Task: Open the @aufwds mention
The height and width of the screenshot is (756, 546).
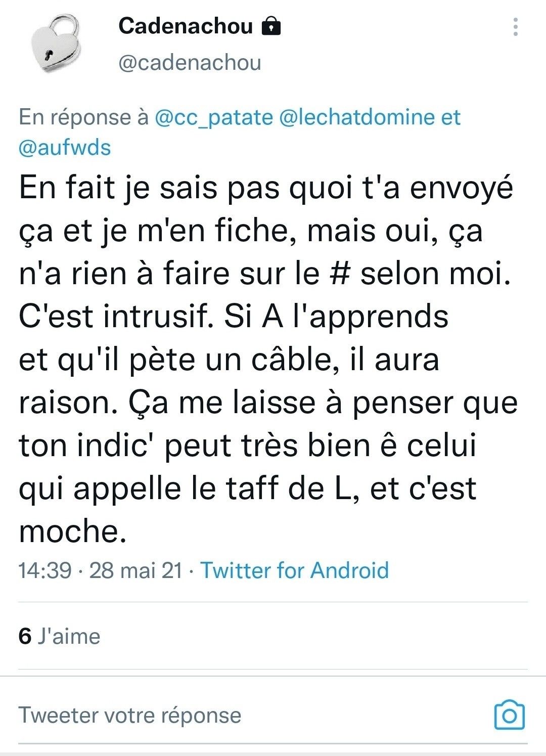Action: tap(65, 148)
